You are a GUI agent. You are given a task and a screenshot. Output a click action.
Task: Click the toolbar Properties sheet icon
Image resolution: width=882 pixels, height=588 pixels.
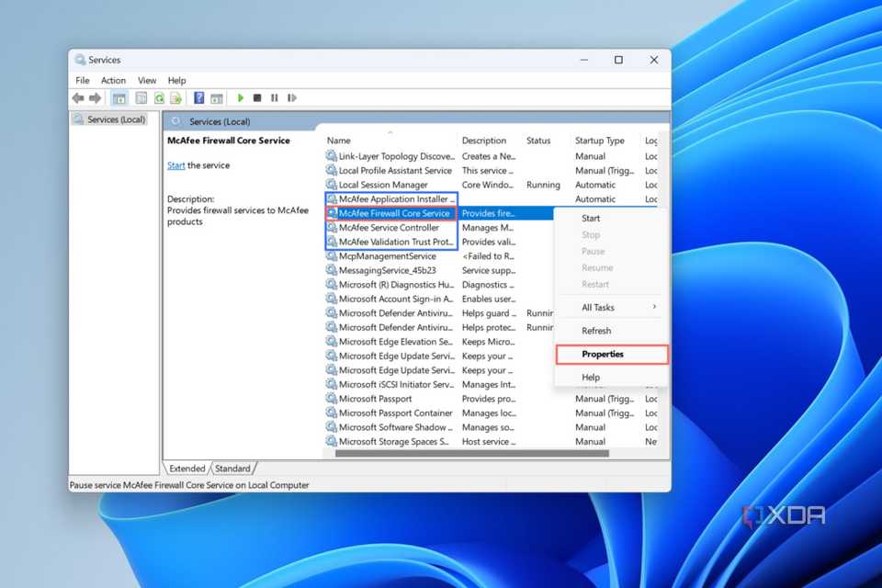tap(141, 98)
